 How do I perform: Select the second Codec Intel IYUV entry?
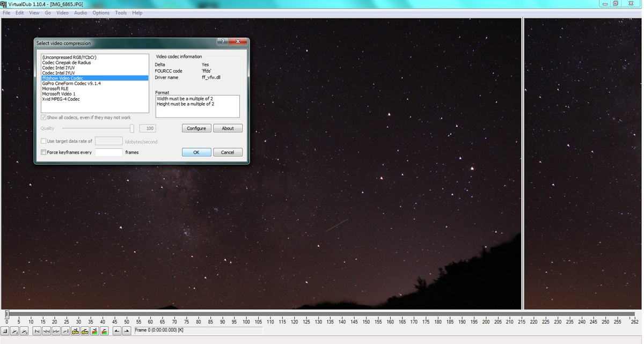tap(95, 73)
